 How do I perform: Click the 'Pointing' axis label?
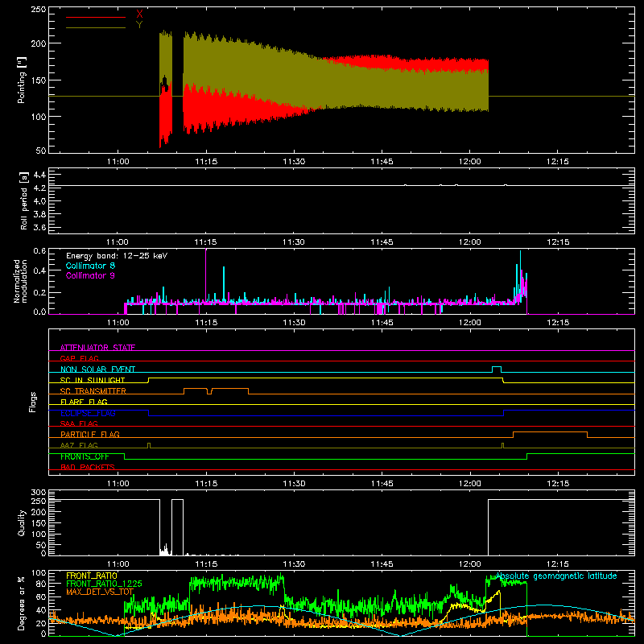click(x=22, y=80)
